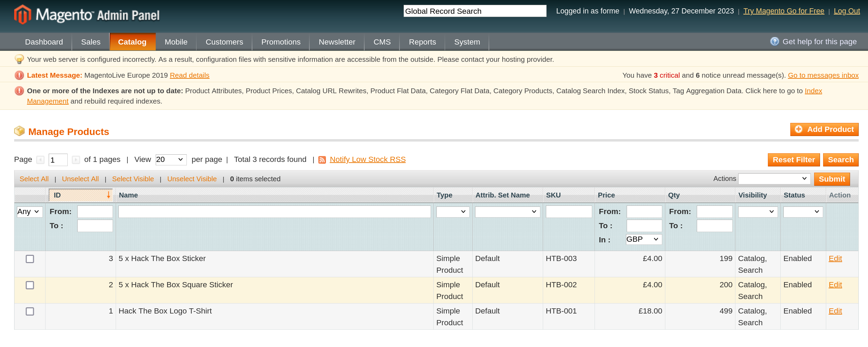The height and width of the screenshot is (347, 868).
Task: Sort by the Name column header
Action: pos(128,195)
